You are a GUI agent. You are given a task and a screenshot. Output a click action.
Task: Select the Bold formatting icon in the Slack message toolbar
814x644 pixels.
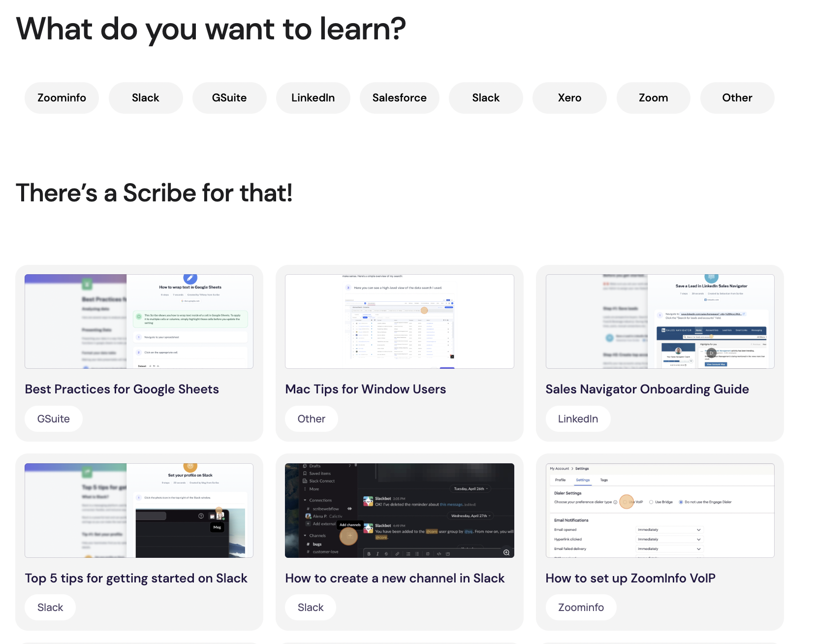point(369,554)
